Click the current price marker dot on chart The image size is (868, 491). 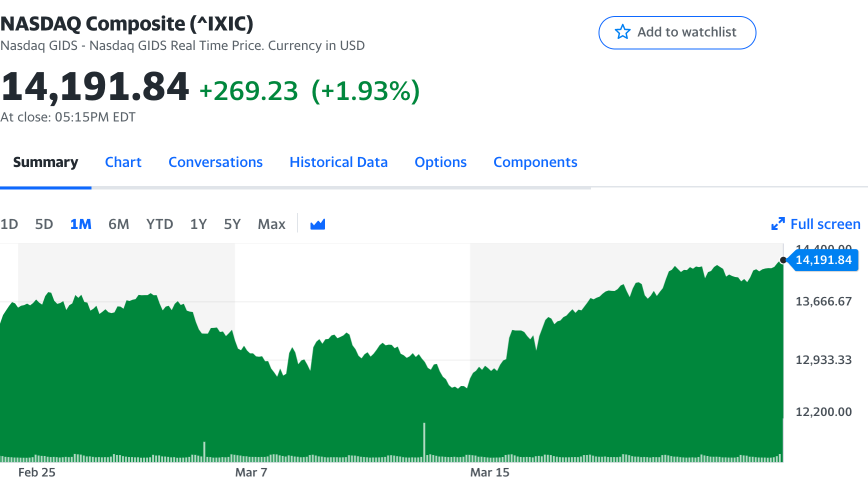pos(783,260)
